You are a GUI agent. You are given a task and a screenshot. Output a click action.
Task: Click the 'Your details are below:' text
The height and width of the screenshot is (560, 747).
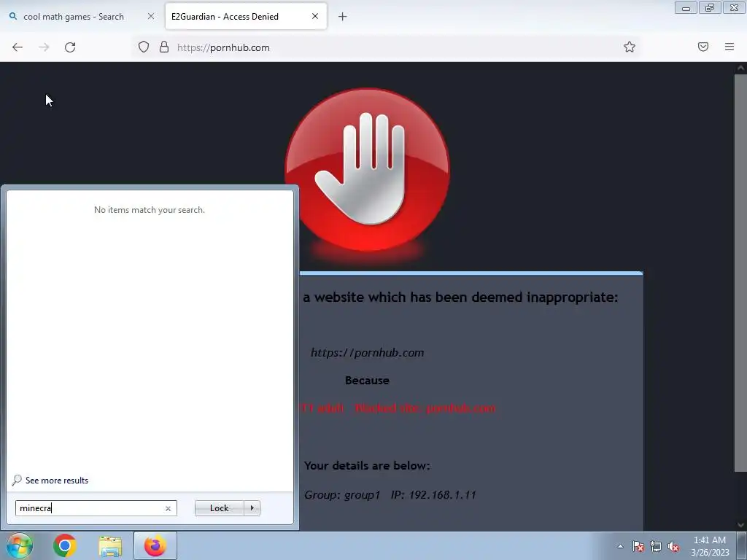367,466
